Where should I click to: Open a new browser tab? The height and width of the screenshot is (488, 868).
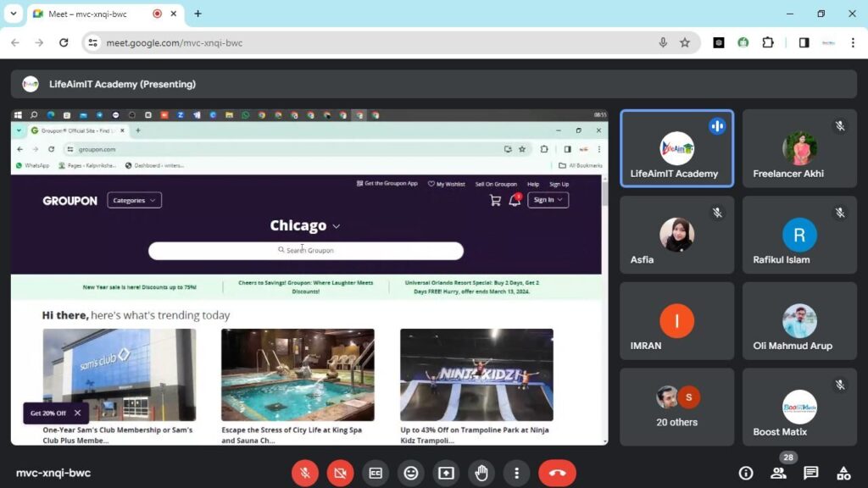point(198,14)
